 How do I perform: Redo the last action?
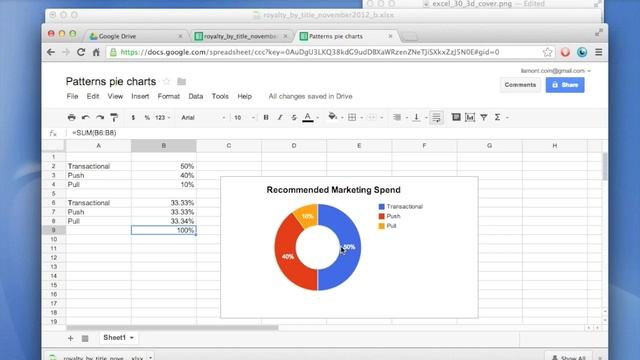(x=100, y=118)
